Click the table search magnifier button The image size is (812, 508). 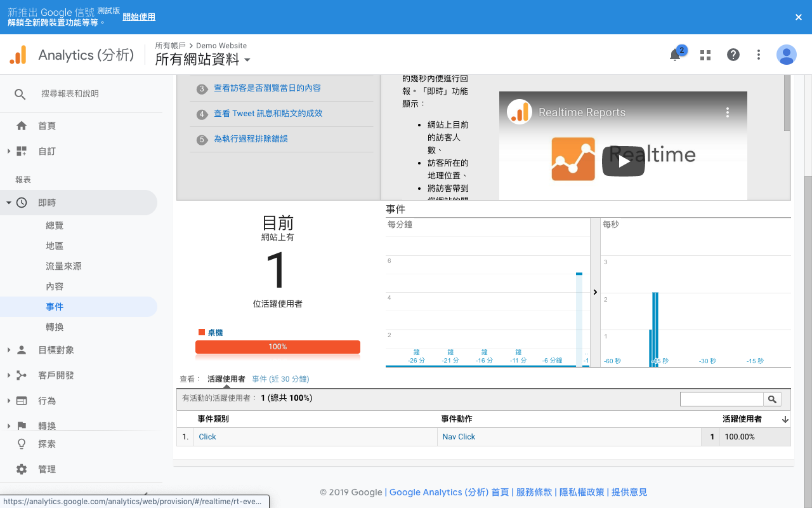(x=772, y=399)
